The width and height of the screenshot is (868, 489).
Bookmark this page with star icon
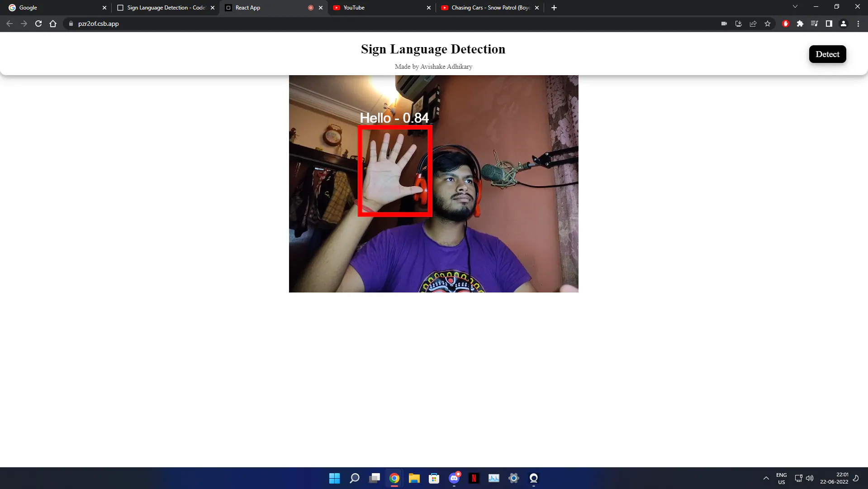(768, 24)
